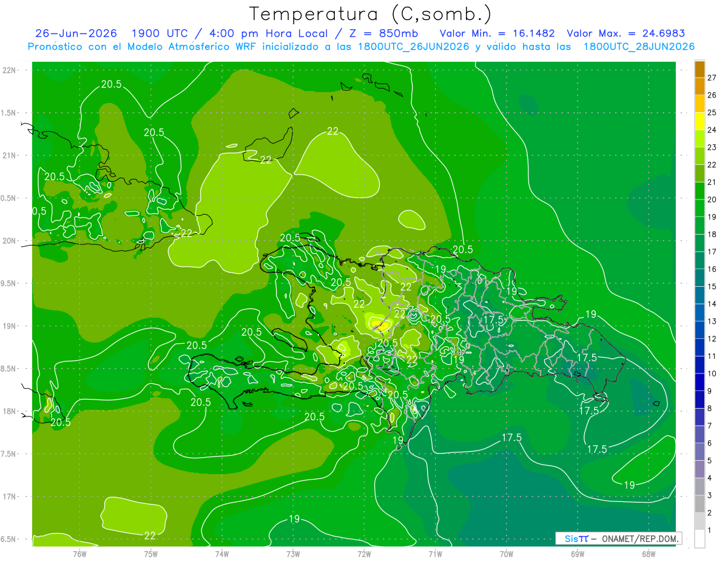Select the date text '26-Jun-2026'

pyautogui.click(x=76, y=33)
